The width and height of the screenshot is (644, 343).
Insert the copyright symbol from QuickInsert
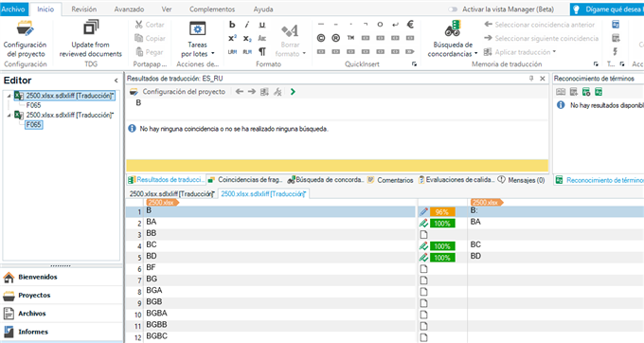321,38
